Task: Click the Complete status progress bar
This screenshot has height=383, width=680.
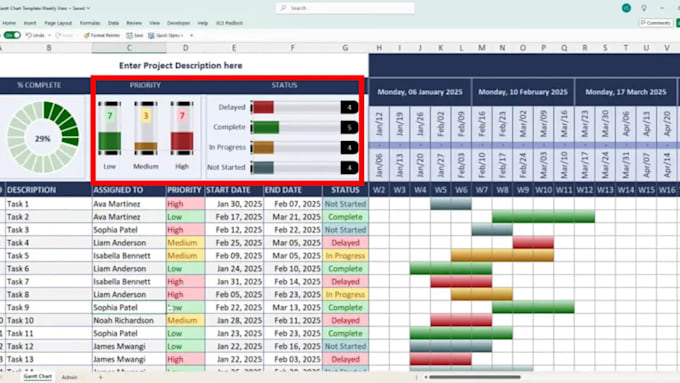Action: point(304,127)
